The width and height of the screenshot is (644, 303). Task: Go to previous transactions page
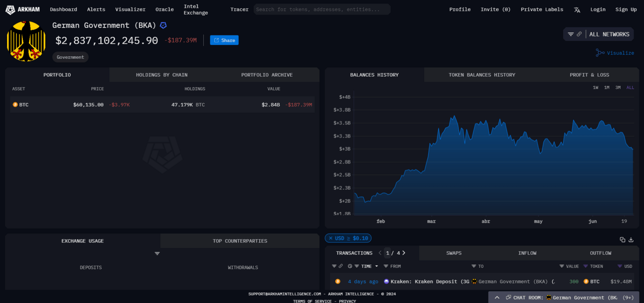pos(380,253)
